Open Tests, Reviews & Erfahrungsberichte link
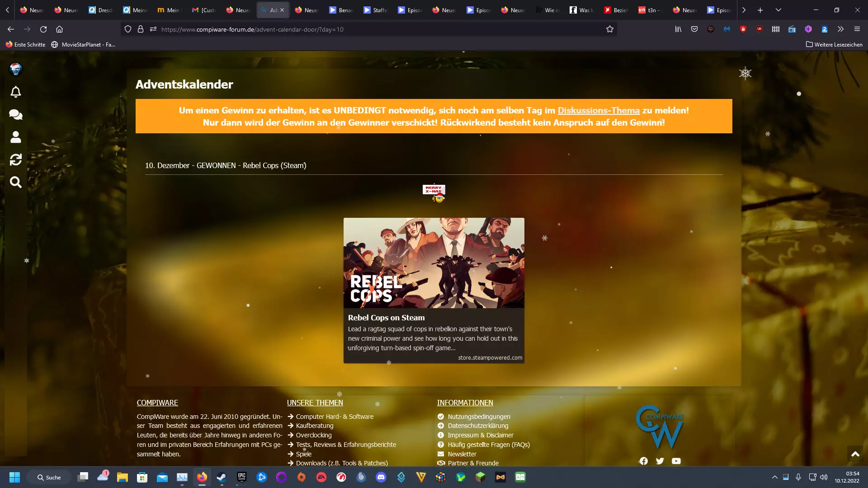 point(346,445)
